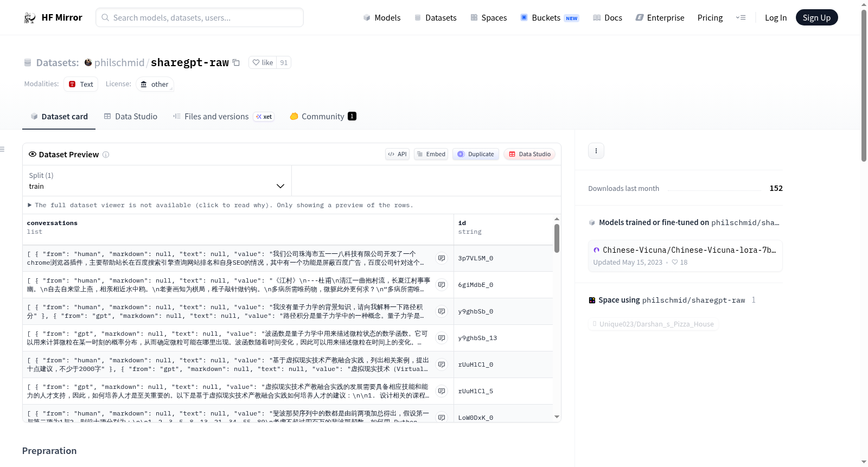This screenshot has width=868, height=467.
Task: Open the Datasets nav item
Action: click(x=435, y=18)
